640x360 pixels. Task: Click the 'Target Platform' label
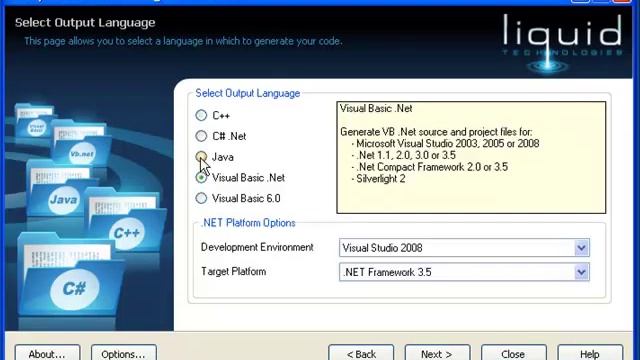coord(233,272)
